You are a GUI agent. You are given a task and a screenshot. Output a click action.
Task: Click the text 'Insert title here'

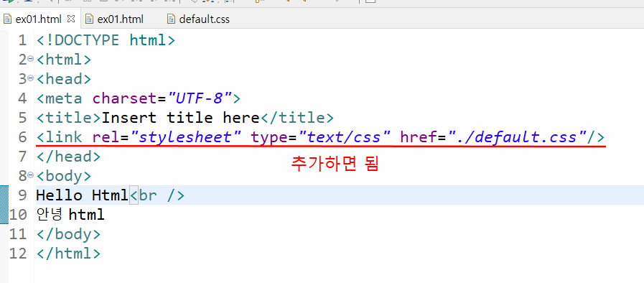(x=181, y=118)
